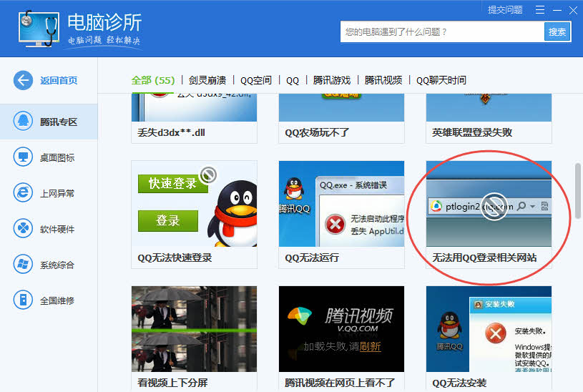Select the QQ空间 tab
This screenshot has width=583, height=392.
click(256, 80)
